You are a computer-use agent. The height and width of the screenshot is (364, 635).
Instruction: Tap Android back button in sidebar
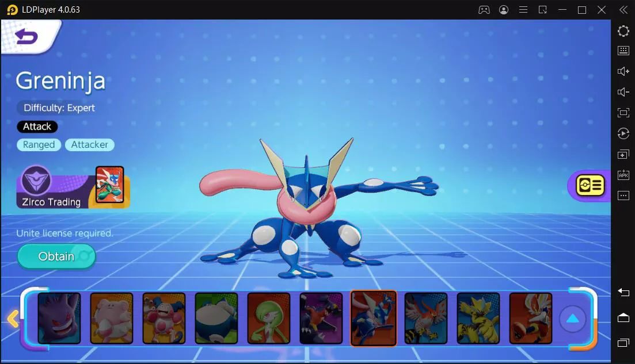[x=623, y=292]
